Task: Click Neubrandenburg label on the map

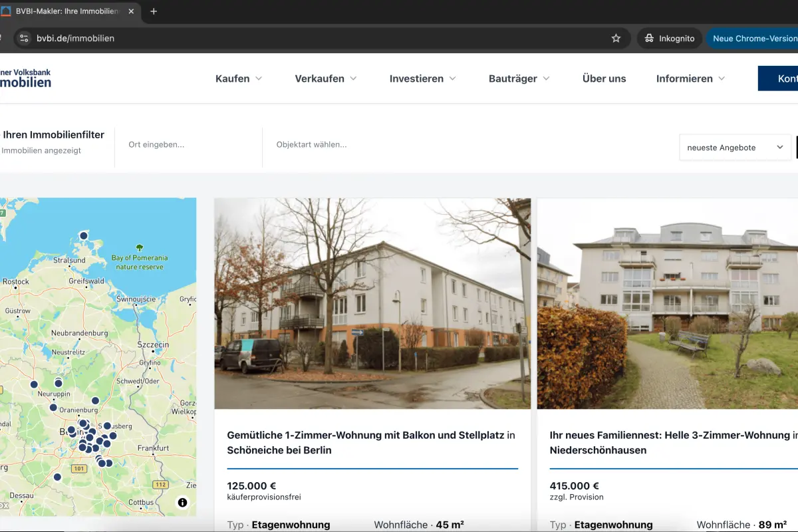Action: point(80,332)
